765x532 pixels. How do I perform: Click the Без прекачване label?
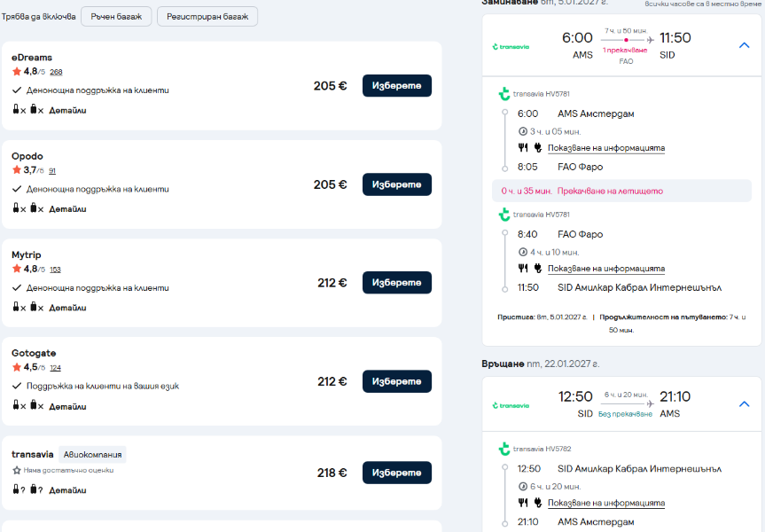tap(625, 414)
